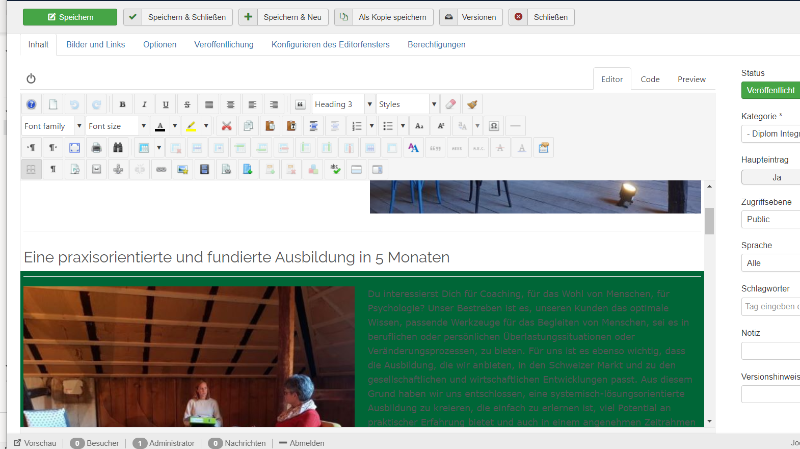Click the scissors Cut icon
Image resolution: width=800 pixels, height=449 pixels.
coord(227,126)
